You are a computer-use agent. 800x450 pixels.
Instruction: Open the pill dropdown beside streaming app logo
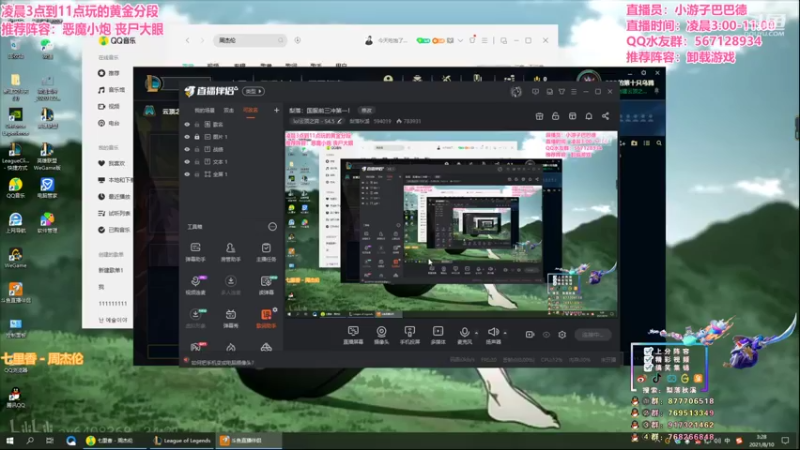pos(254,91)
